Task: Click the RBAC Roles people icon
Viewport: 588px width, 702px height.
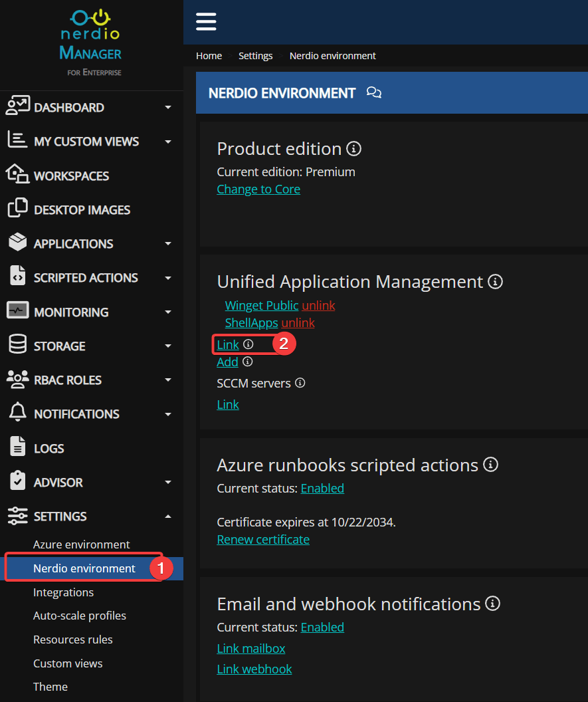Action: [18, 379]
